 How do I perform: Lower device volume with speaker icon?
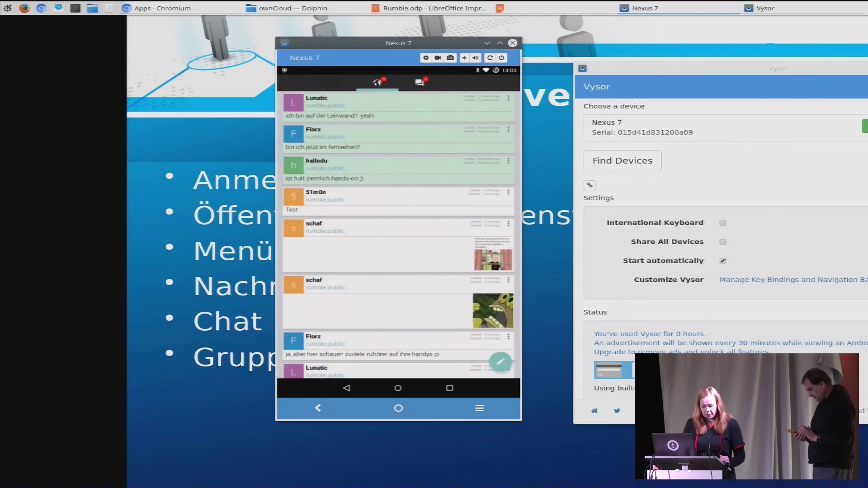(x=464, y=58)
